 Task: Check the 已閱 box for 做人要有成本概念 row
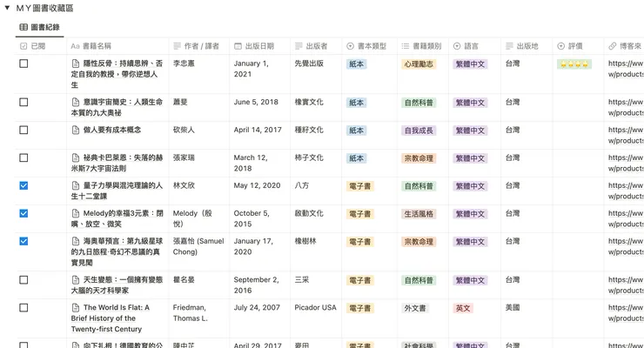click(23, 130)
